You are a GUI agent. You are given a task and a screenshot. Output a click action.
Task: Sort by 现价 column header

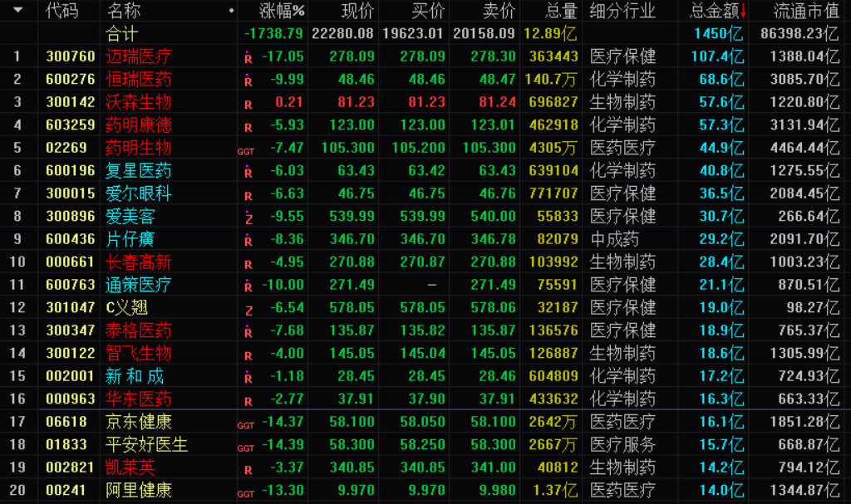click(x=357, y=10)
